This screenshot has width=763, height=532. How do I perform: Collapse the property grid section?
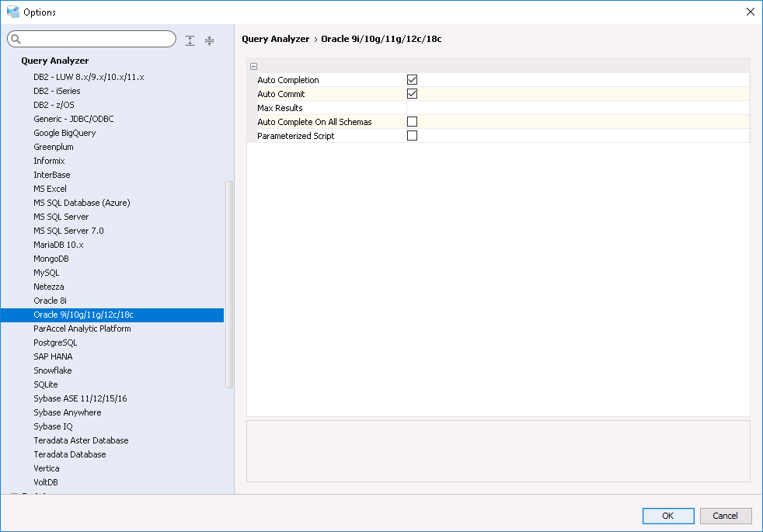pos(254,67)
